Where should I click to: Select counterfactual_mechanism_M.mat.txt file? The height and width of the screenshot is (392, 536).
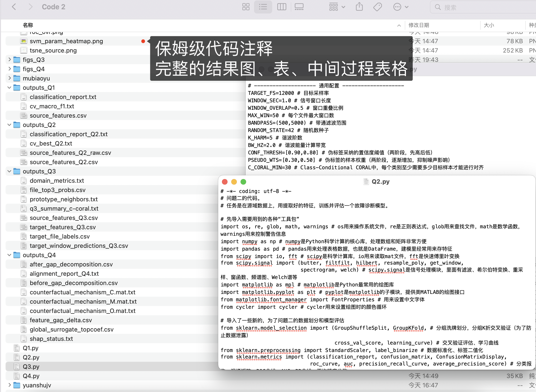[83, 302]
